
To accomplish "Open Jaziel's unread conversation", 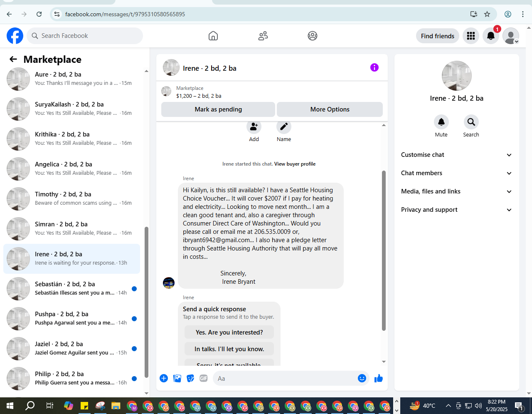I will (x=71, y=349).
